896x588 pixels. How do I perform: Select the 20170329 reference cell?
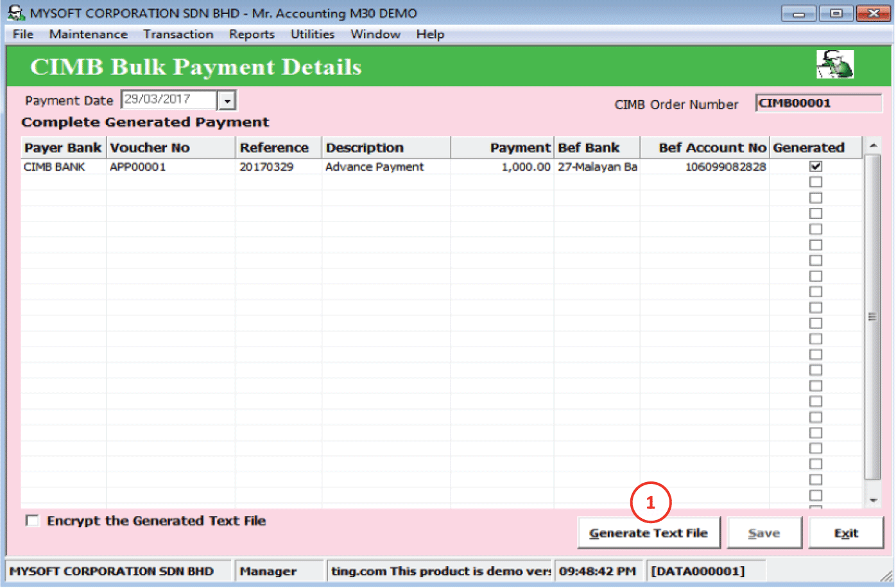279,167
